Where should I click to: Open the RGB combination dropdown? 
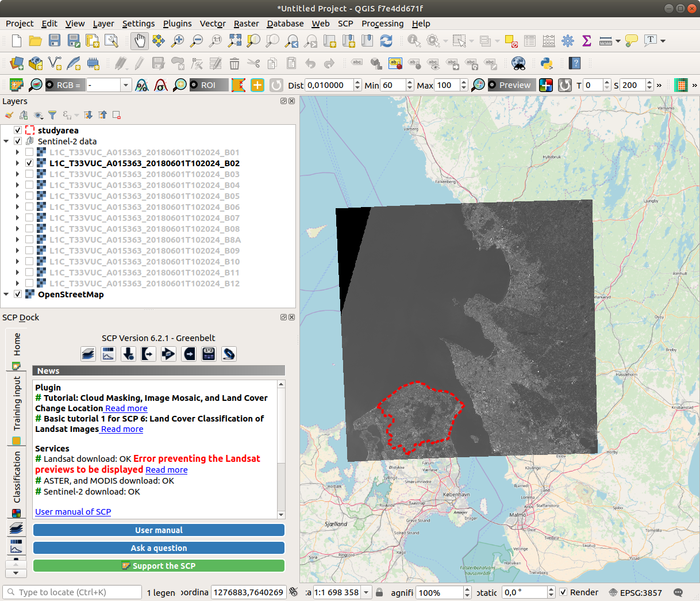coord(126,85)
